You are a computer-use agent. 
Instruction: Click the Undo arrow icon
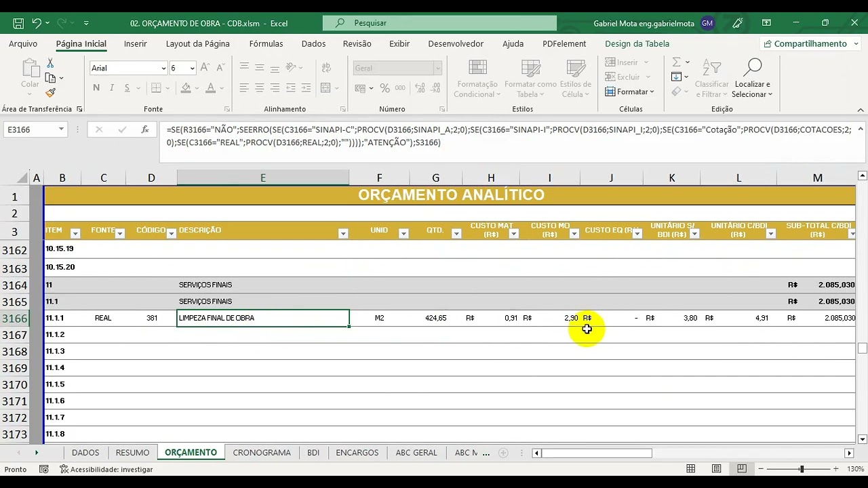[37, 23]
